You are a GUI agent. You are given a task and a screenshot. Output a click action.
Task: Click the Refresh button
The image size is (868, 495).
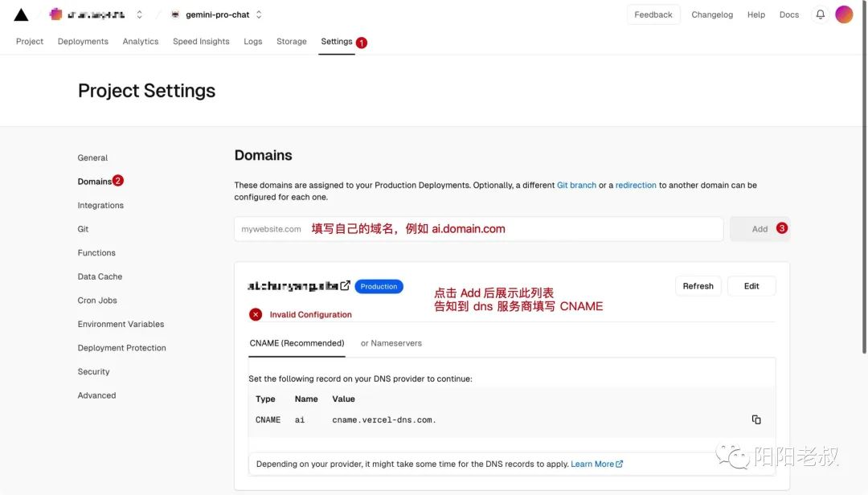tap(698, 286)
